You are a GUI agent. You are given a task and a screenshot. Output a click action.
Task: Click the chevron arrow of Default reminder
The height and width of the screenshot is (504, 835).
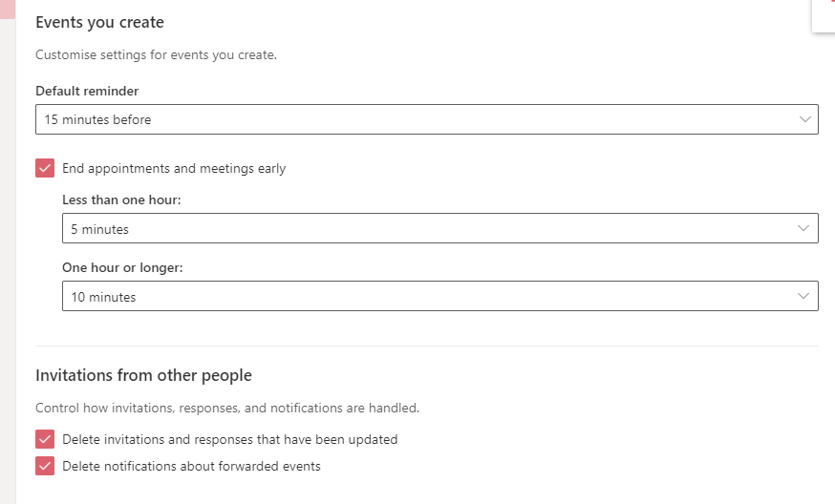click(804, 119)
